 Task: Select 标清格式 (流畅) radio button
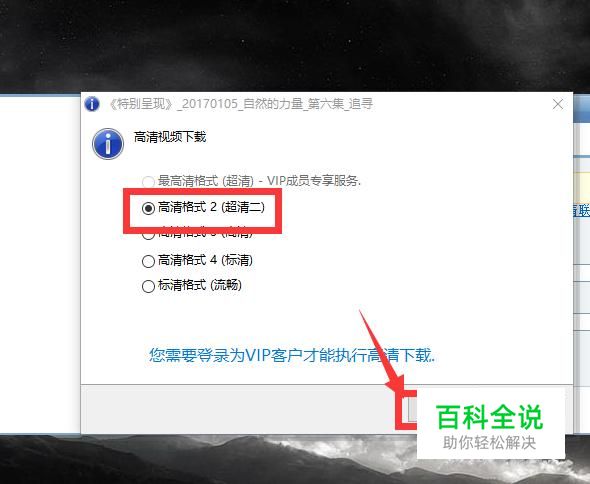click(x=148, y=286)
